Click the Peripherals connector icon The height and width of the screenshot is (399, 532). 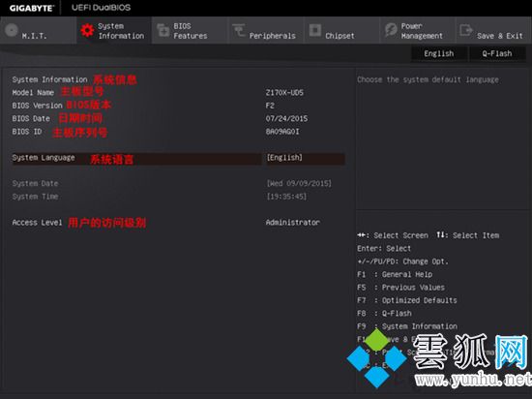239,30
